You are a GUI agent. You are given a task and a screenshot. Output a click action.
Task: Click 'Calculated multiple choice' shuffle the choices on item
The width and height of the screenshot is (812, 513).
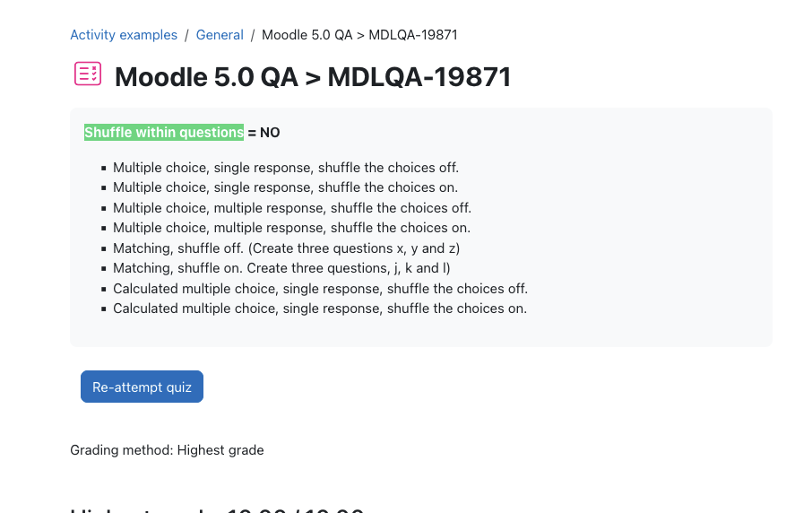click(320, 309)
